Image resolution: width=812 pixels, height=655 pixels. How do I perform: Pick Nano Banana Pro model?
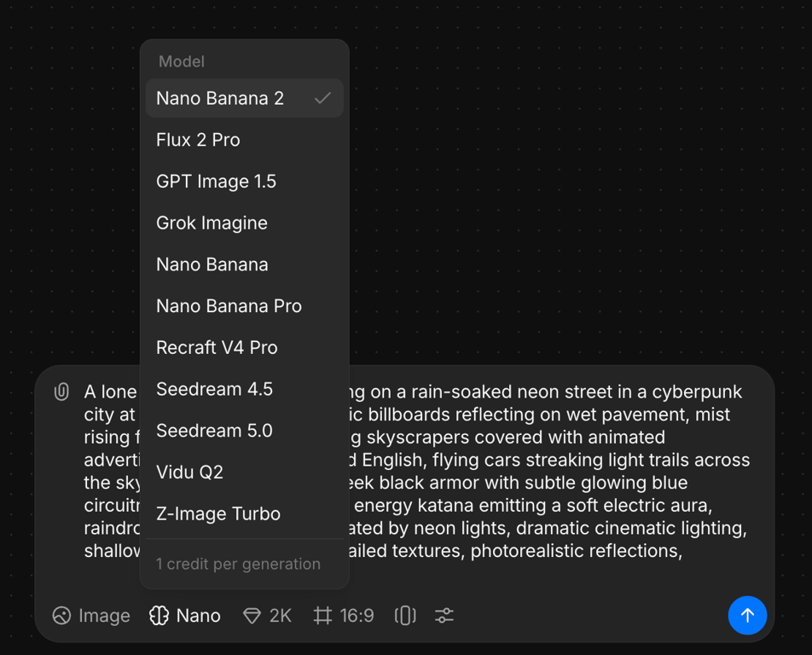(245, 306)
